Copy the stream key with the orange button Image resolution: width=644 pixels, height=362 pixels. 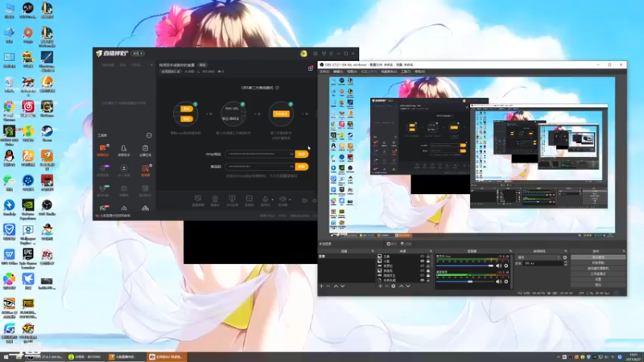[301, 167]
